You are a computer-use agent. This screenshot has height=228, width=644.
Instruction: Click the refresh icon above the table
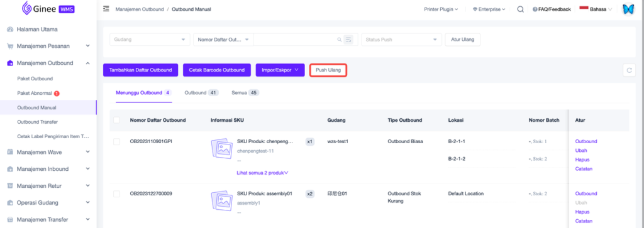coord(629,70)
